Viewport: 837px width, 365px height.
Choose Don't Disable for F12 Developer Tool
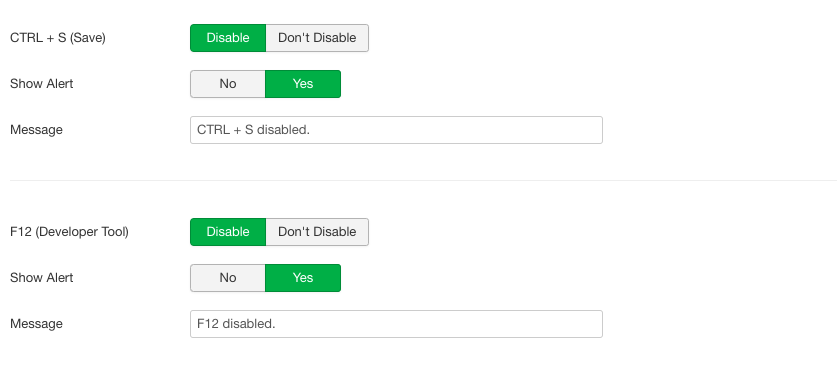coord(317,232)
